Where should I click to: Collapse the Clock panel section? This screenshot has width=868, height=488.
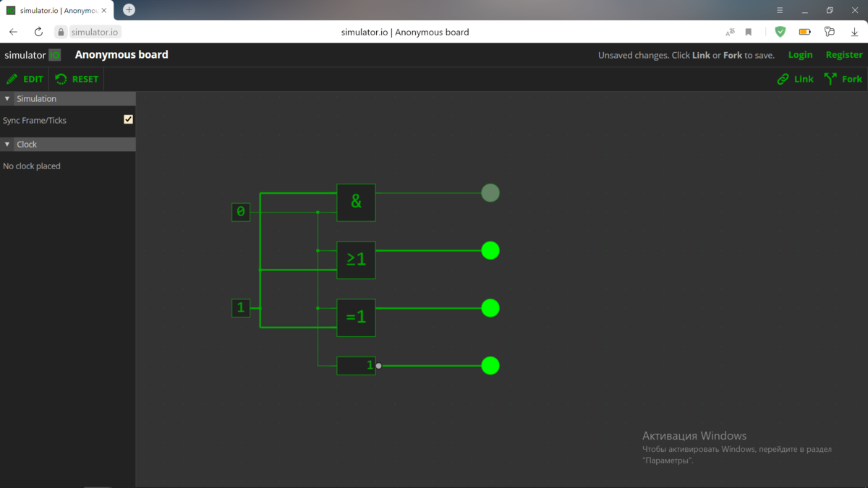8,144
